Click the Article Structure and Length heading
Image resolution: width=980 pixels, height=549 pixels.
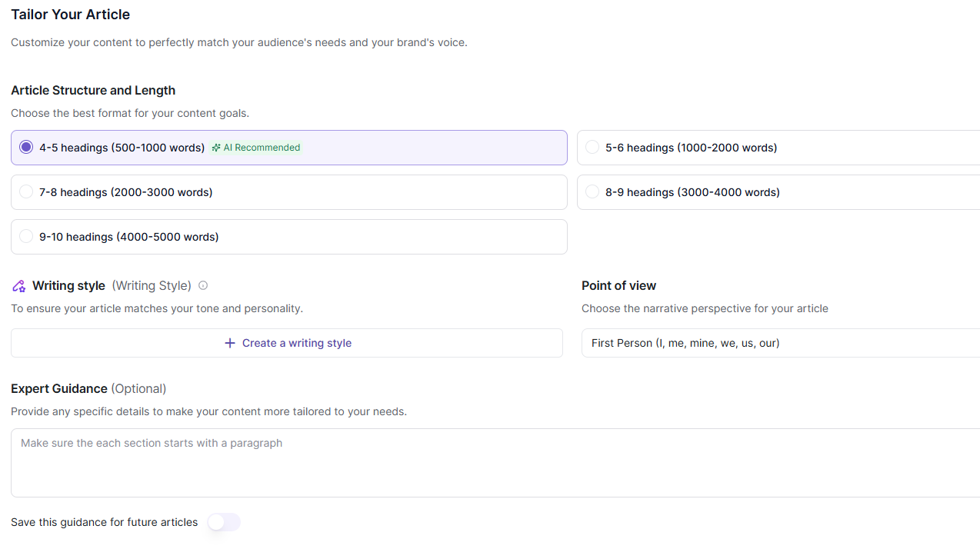(93, 90)
